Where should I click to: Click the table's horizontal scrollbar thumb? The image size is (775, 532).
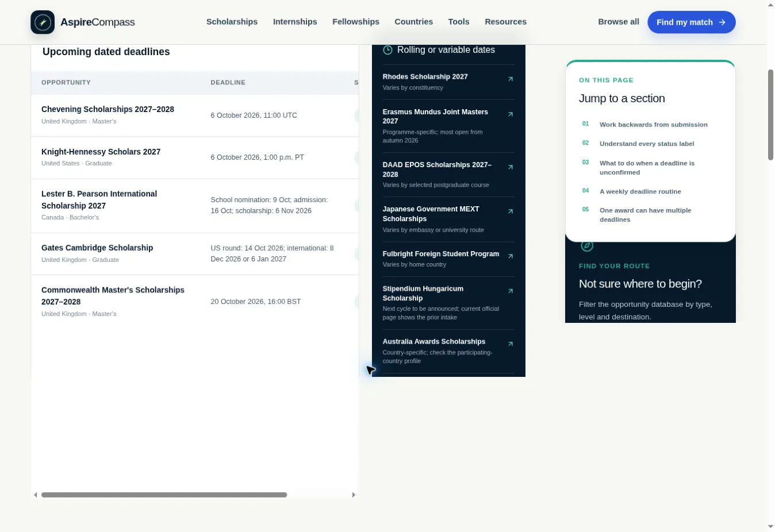[x=164, y=495]
